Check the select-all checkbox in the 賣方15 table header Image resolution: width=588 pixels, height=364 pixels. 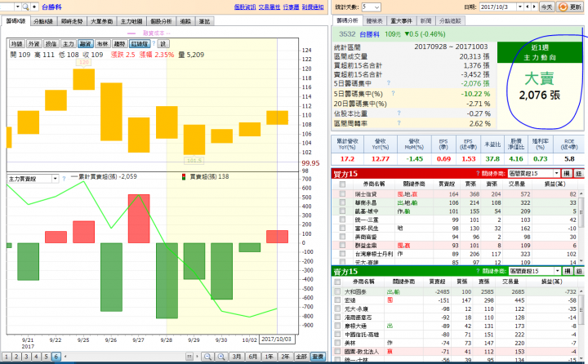pos(337,282)
